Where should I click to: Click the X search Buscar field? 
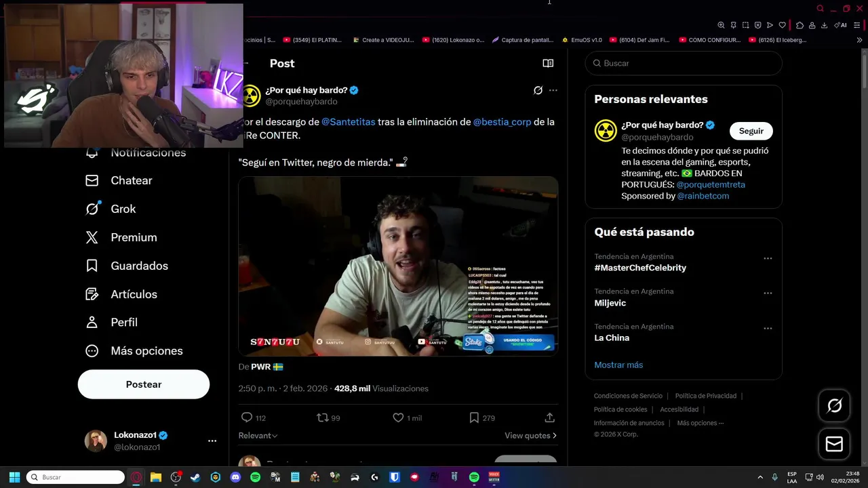tap(684, 63)
